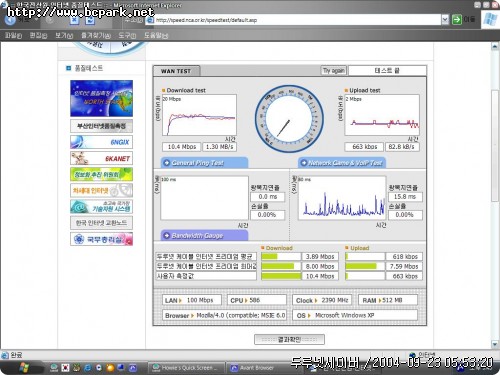Viewport: 500px width, 375px height.
Task: Click the Bandwidth Gauge header
Action: point(204,235)
